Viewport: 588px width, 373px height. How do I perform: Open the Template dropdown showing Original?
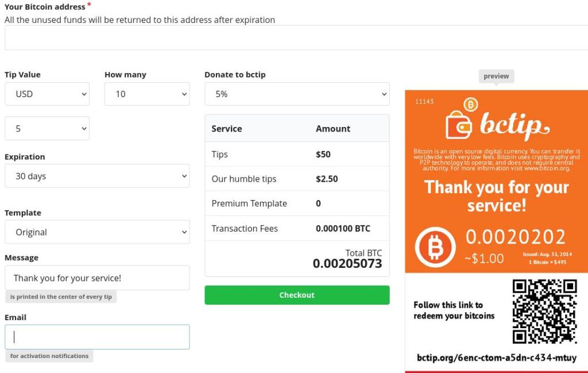pos(98,232)
